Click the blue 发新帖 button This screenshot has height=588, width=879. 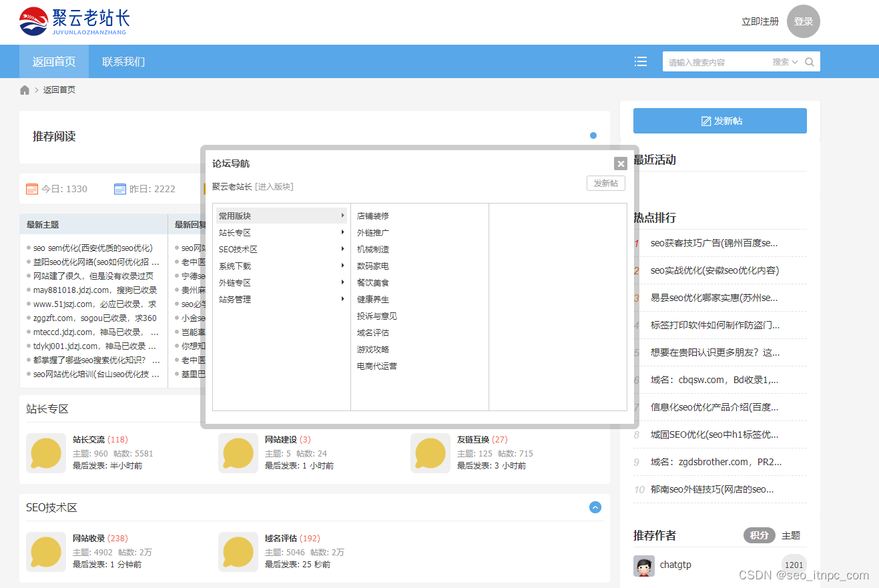[x=720, y=121]
